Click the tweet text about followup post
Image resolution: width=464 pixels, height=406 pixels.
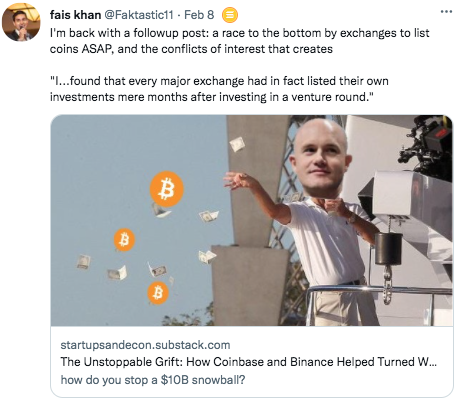point(239,41)
